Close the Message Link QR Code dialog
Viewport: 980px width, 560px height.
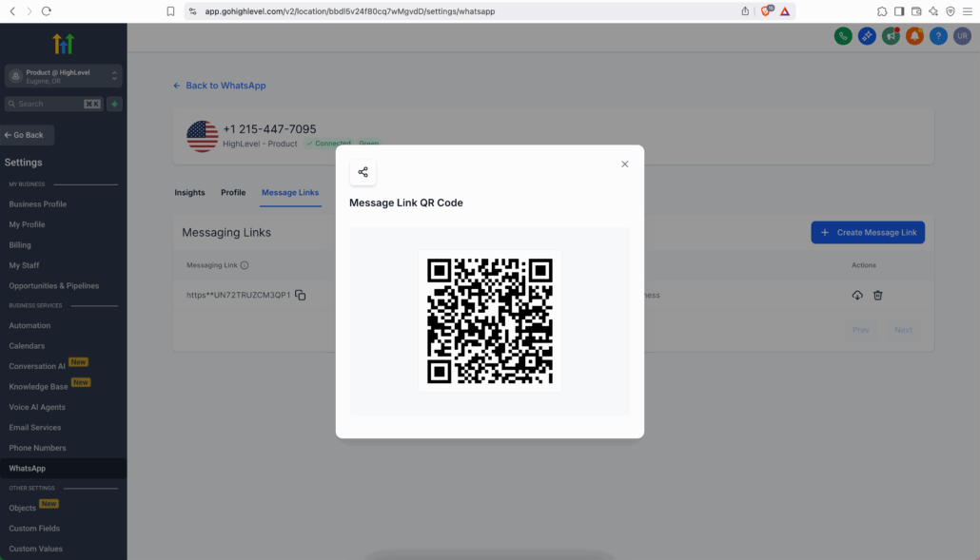(624, 164)
